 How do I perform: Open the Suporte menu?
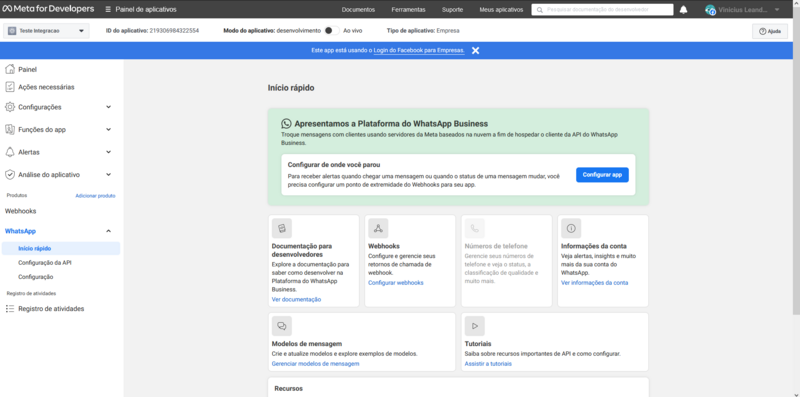click(x=453, y=10)
